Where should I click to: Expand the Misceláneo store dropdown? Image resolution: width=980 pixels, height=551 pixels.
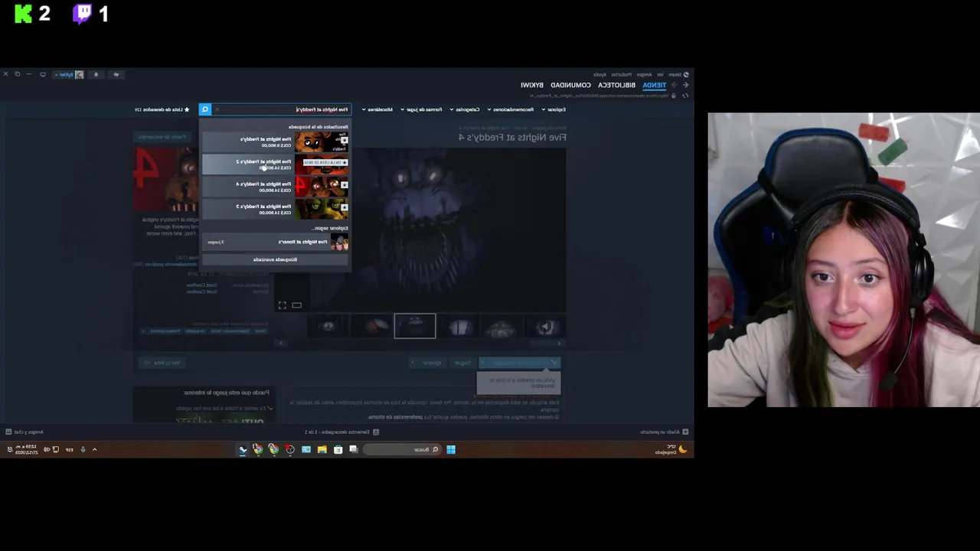tap(377, 109)
